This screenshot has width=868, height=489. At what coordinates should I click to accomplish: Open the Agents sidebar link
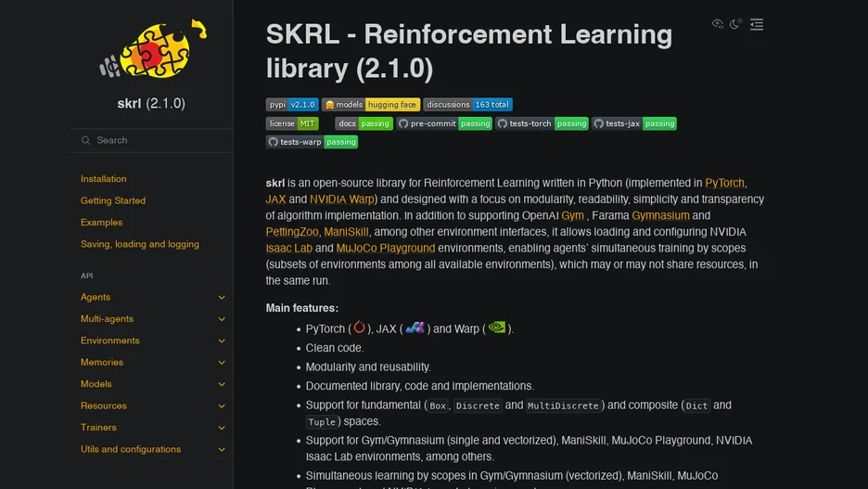(96, 297)
